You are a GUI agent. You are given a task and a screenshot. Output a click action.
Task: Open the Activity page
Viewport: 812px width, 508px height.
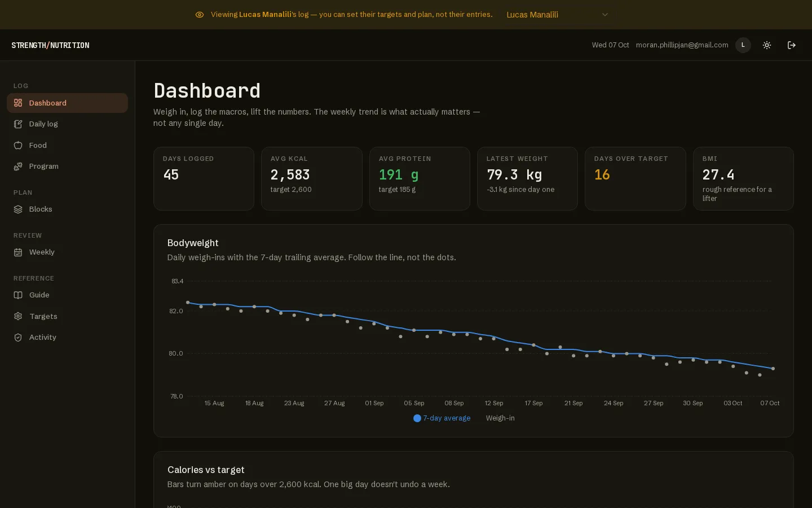pyautogui.click(x=67, y=337)
